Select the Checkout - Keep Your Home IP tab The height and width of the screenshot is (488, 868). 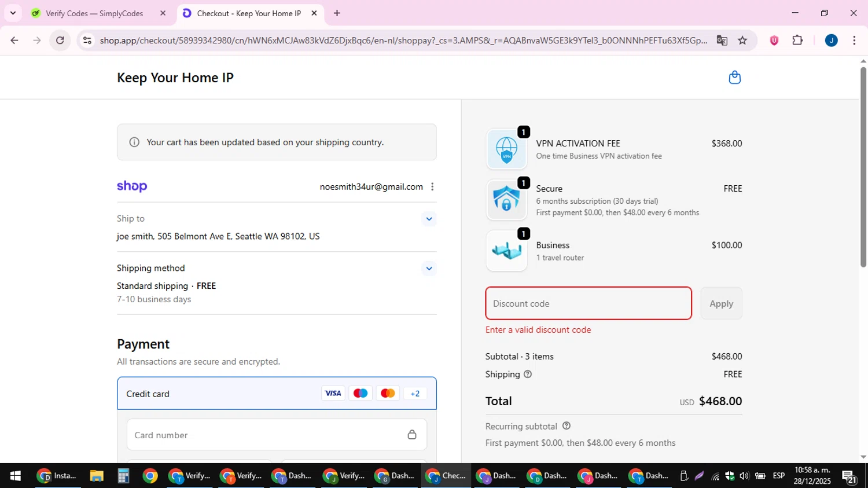(x=249, y=13)
